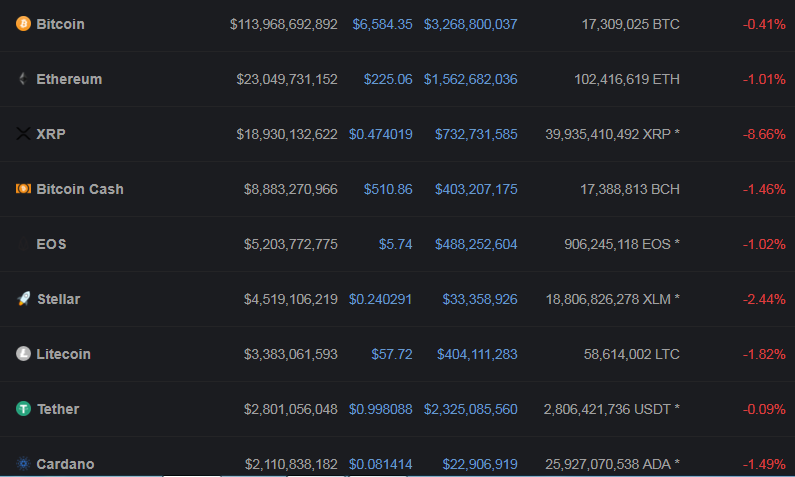
Task: Select Ethereum market cap $23,049,731,152
Action: pyautogui.click(x=287, y=79)
